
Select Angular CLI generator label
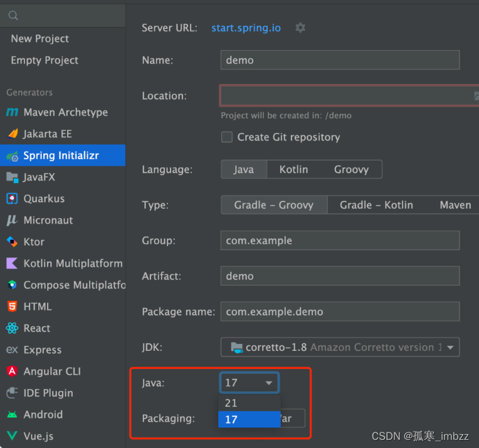[x=52, y=372]
